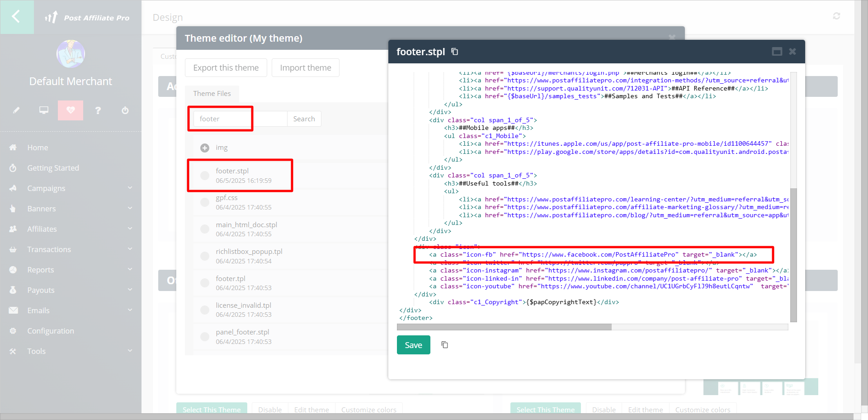Select the license_invalid.tpl radio button

(205, 310)
